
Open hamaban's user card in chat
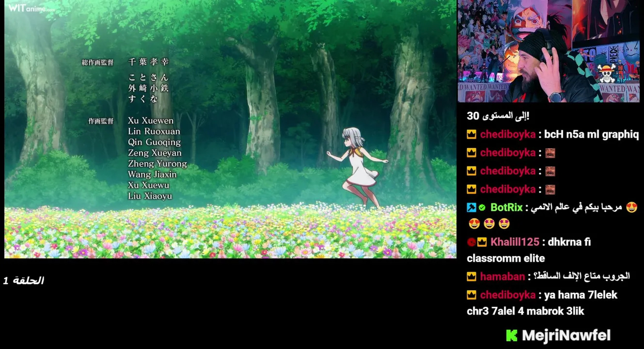pos(503,277)
